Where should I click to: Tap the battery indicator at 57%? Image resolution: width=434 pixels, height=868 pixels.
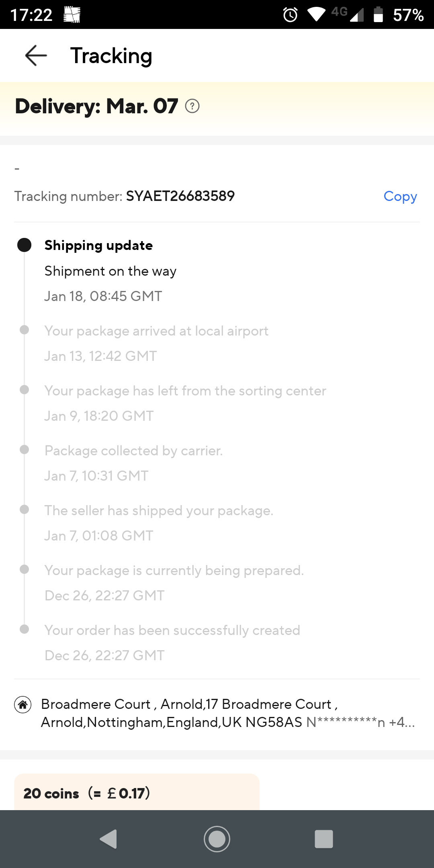point(378,15)
